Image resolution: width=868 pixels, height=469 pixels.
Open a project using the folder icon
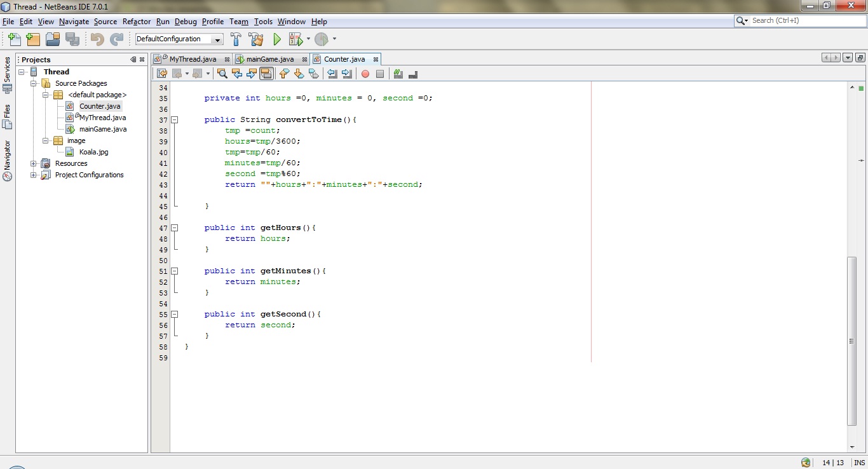point(53,39)
